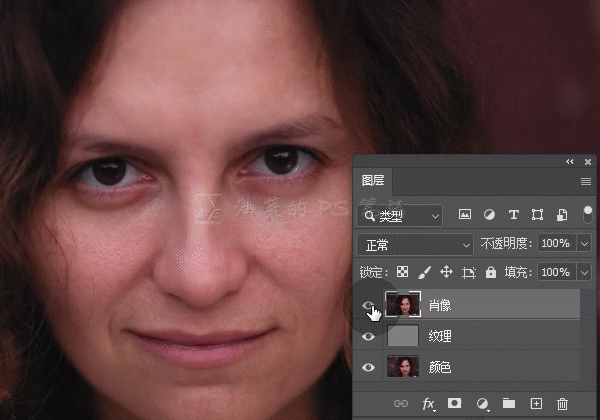This screenshot has height=420, width=600.
Task: Hide the 肖像 layer
Action: click(x=368, y=305)
